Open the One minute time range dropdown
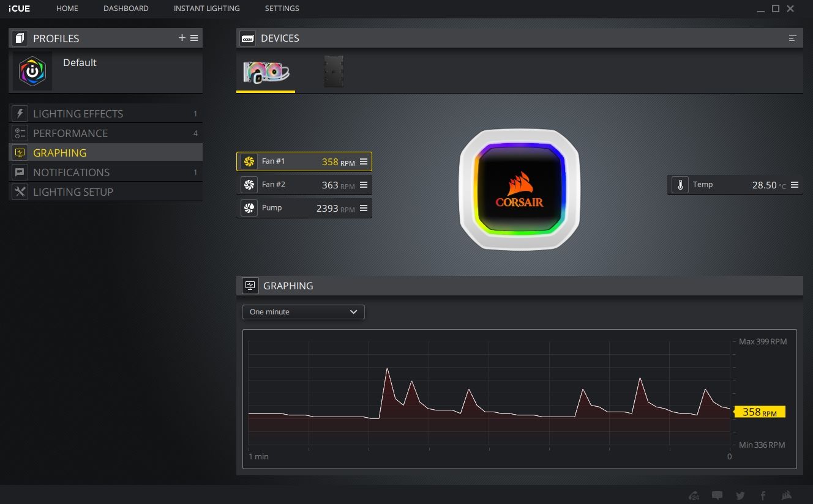This screenshot has width=813, height=504. click(x=304, y=312)
